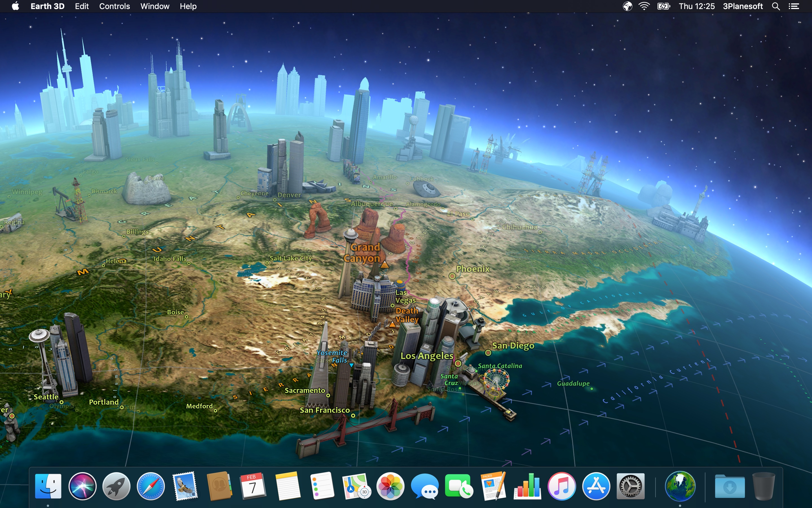Click the Denver city label
The height and width of the screenshot is (508, 812).
coord(289,195)
